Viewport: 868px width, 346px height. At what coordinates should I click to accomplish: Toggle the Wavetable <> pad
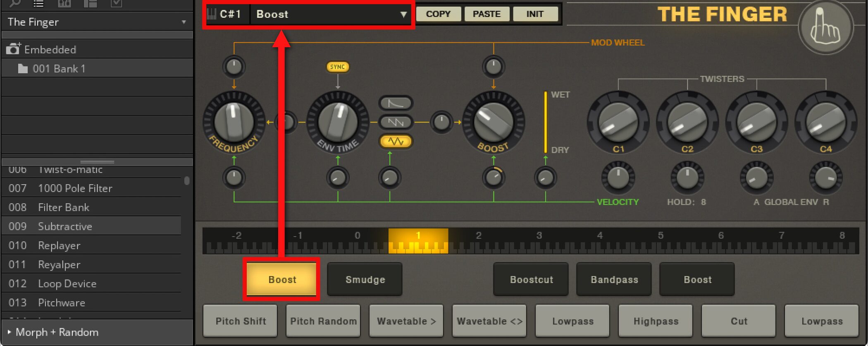tap(489, 321)
